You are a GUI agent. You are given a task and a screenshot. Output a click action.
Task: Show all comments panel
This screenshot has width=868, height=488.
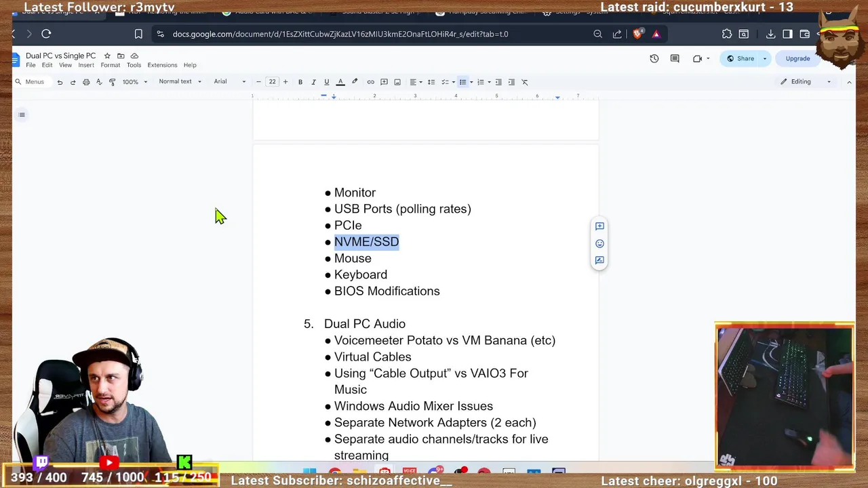pos(675,58)
